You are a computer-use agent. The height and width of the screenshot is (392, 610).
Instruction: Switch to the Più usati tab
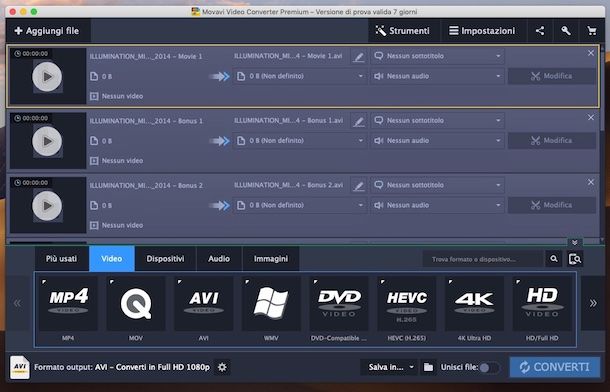click(x=61, y=259)
